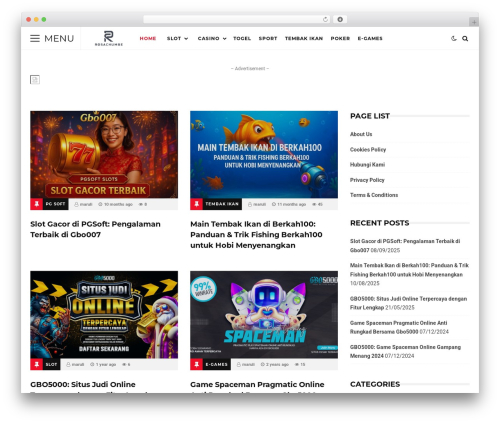500x423 pixels.
Task: Open 'Main Tembak Ikan di Berkah100' post title
Action: 256,235
